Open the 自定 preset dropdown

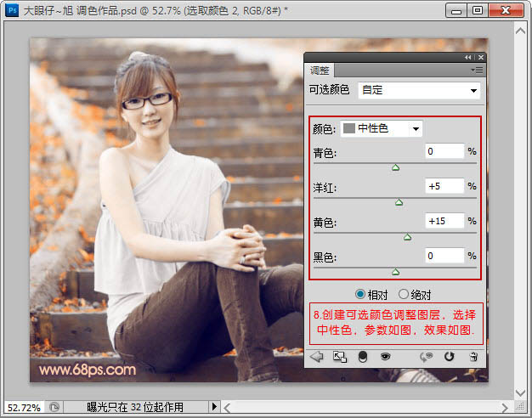coord(419,90)
